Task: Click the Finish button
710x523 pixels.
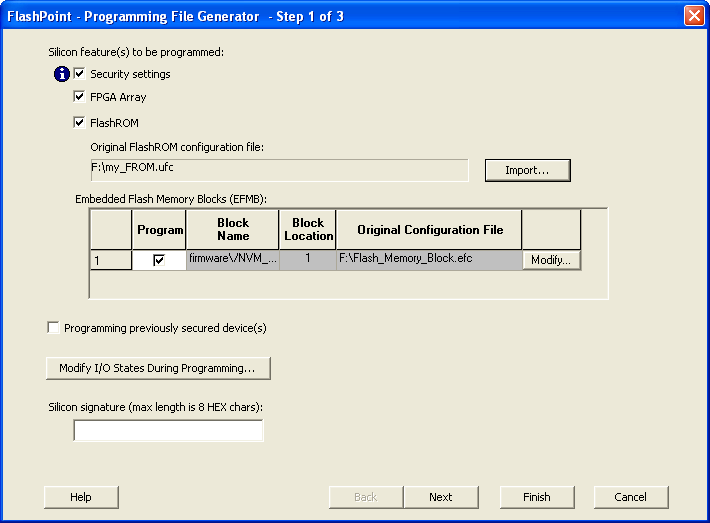Action: (537, 497)
